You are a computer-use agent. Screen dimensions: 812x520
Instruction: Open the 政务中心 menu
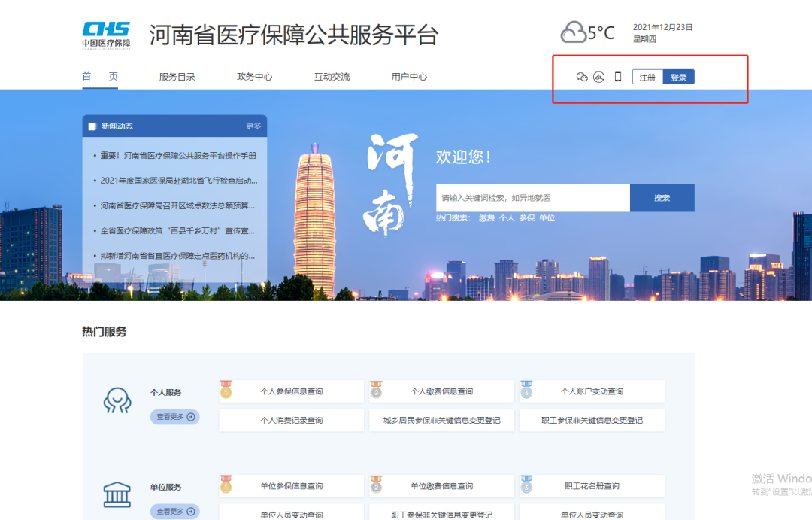click(x=254, y=76)
